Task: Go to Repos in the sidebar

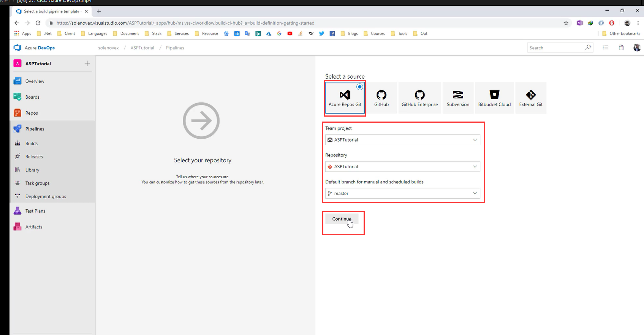Action: point(52,113)
